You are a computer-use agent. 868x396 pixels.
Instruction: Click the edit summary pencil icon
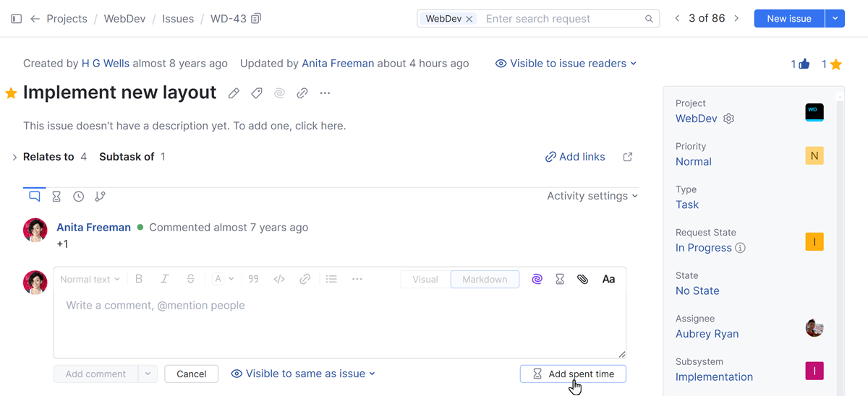pos(234,93)
